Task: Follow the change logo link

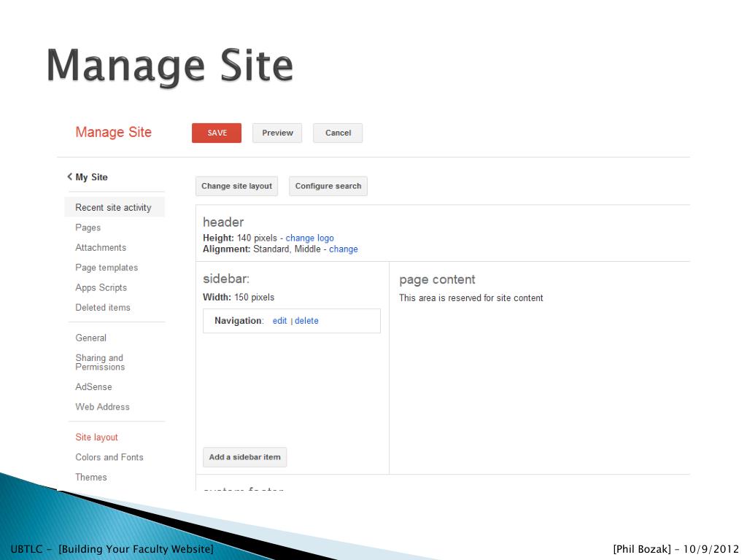Action: point(309,238)
